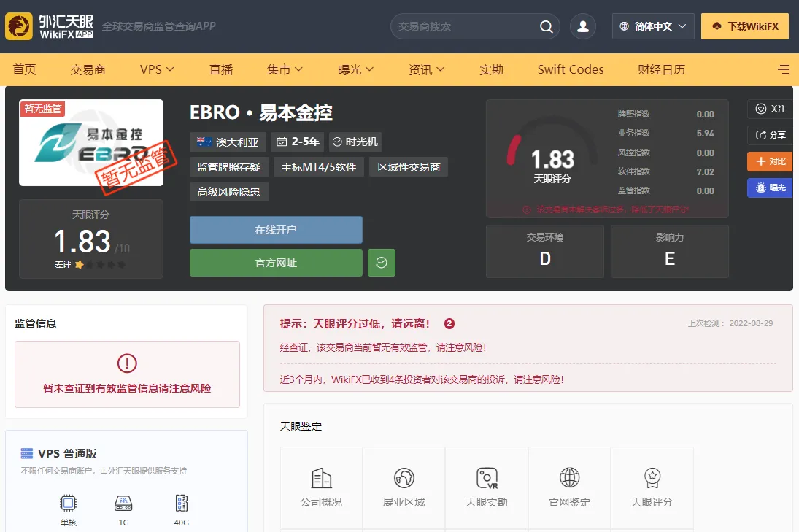Click the 业务指数 5.94 row
799x532 pixels.
click(x=665, y=133)
